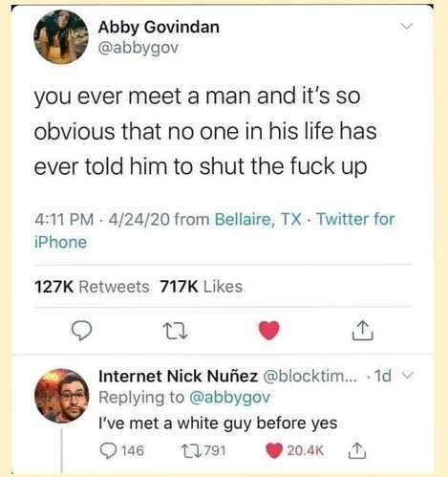Click the @abbygov mention in reply
Image resolution: width=448 pixels, height=477 pixels.
(229, 398)
